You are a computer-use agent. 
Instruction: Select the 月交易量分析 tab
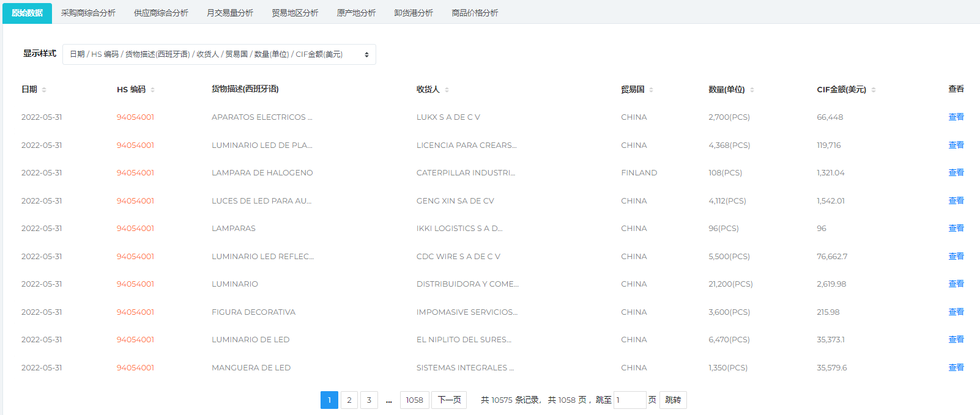230,13
